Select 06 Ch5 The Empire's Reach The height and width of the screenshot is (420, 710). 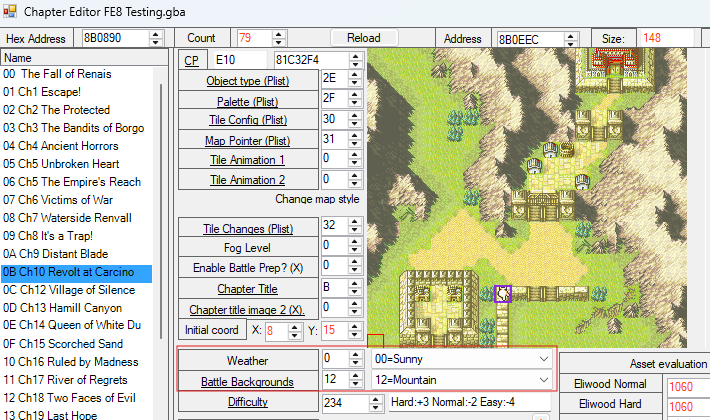tap(77, 182)
